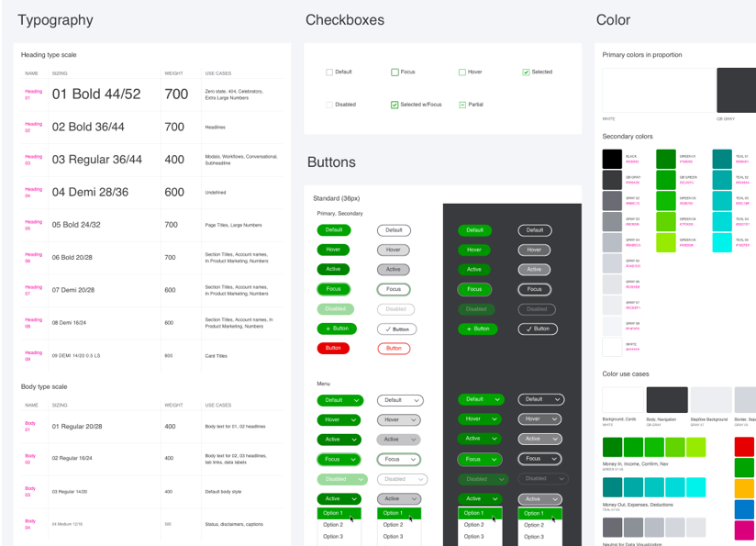Click the plus icon in the light-panel green '+ Button'
Screen dimensions: 756x546
point(328,329)
